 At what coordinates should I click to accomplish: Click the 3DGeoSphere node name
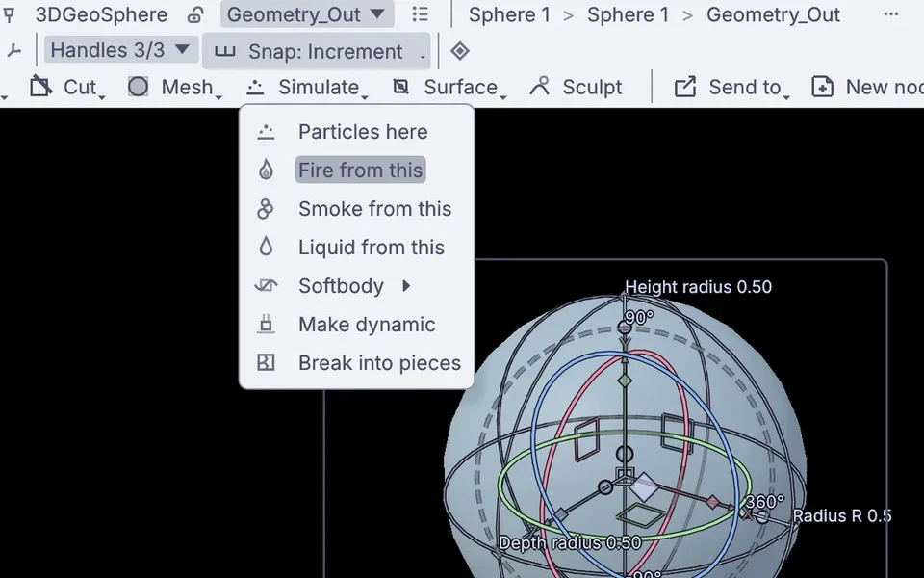click(x=101, y=14)
